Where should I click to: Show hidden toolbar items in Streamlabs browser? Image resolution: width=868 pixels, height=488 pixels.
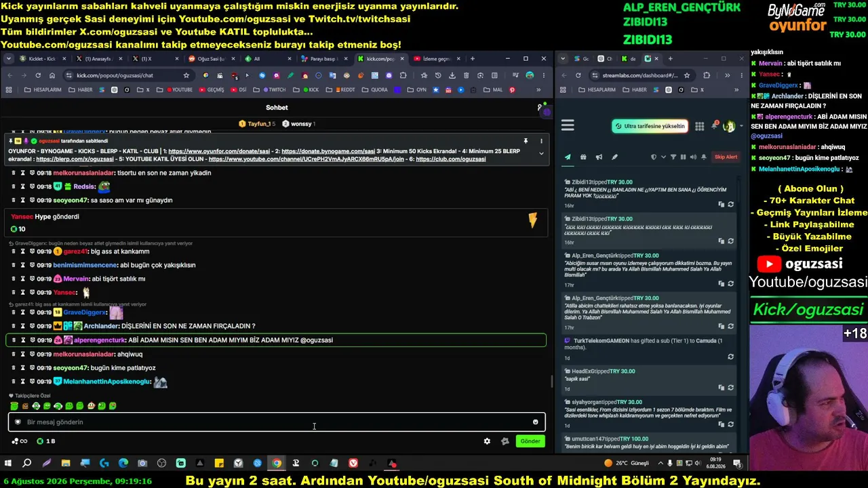click(x=727, y=75)
